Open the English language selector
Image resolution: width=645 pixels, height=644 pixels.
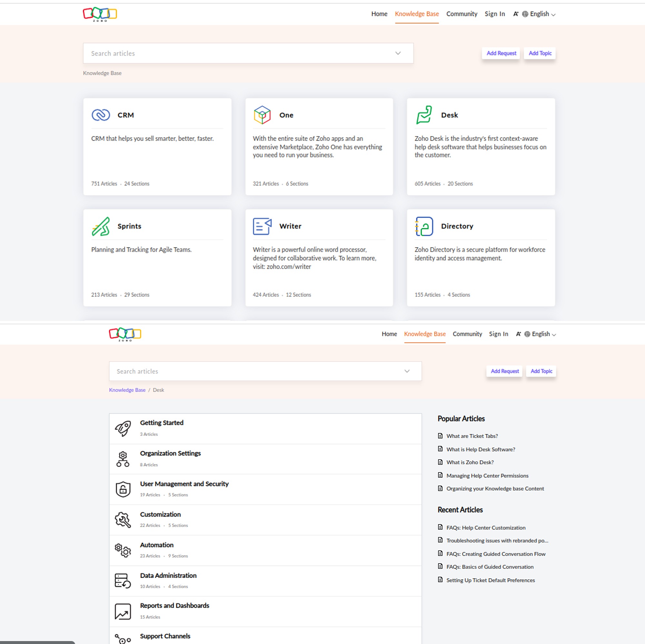tap(541, 14)
